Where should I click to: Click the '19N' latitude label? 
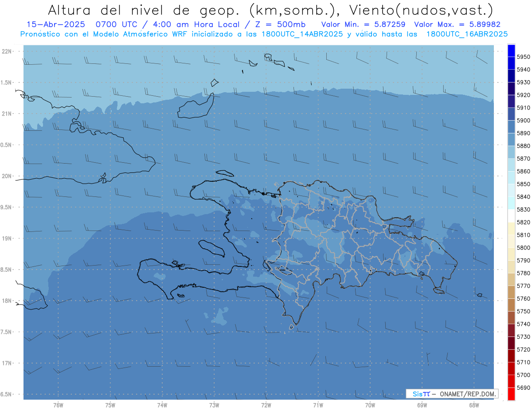click(6, 239)
